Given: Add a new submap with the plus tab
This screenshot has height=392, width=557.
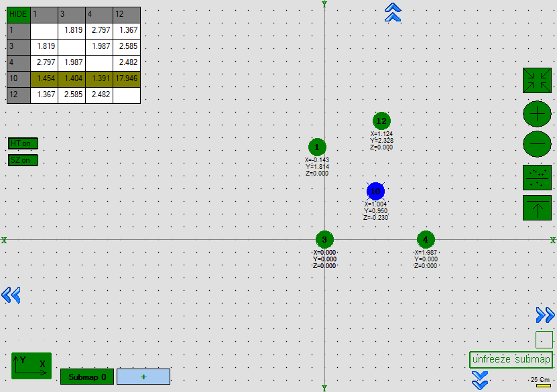Looking at the screenshot, I should 143,377.
